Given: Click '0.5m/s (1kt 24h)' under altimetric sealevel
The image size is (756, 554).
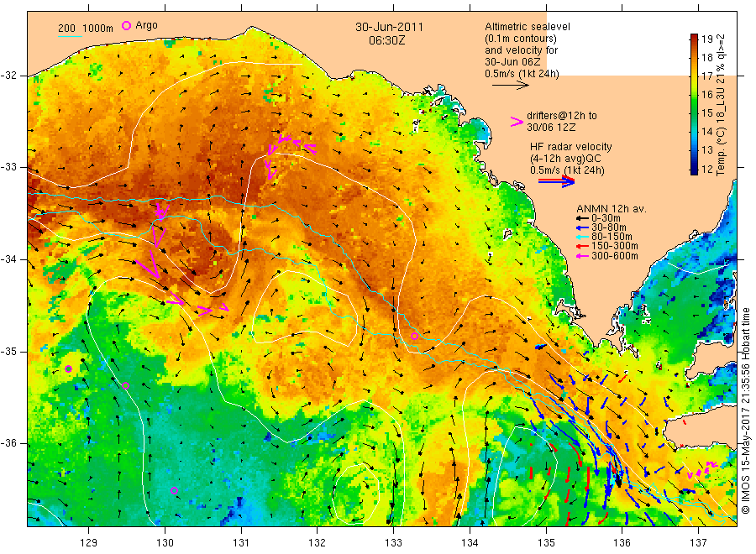Looking at the screenshot, I should 522,74.
